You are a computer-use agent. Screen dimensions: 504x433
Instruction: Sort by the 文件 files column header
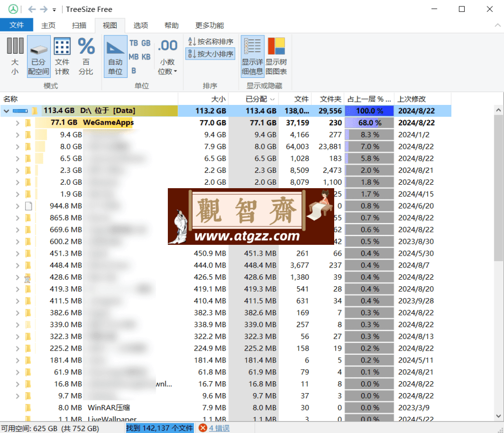tap(295, 99)
